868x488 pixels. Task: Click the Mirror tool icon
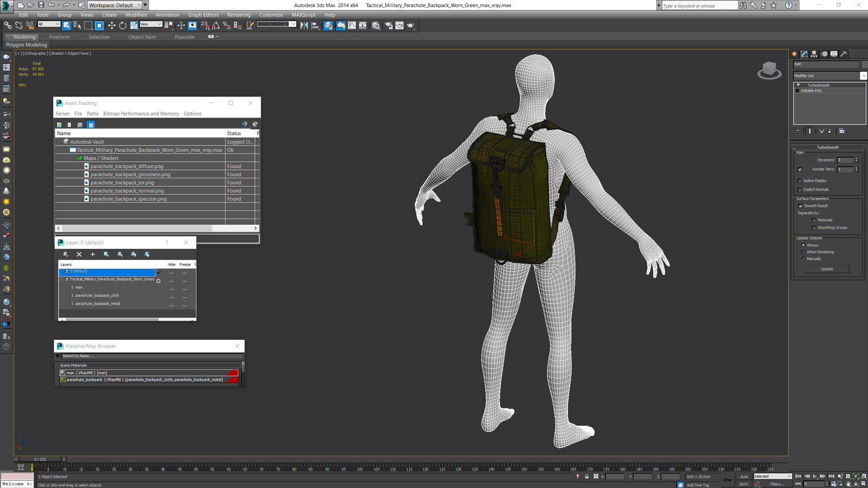[304, 26]
